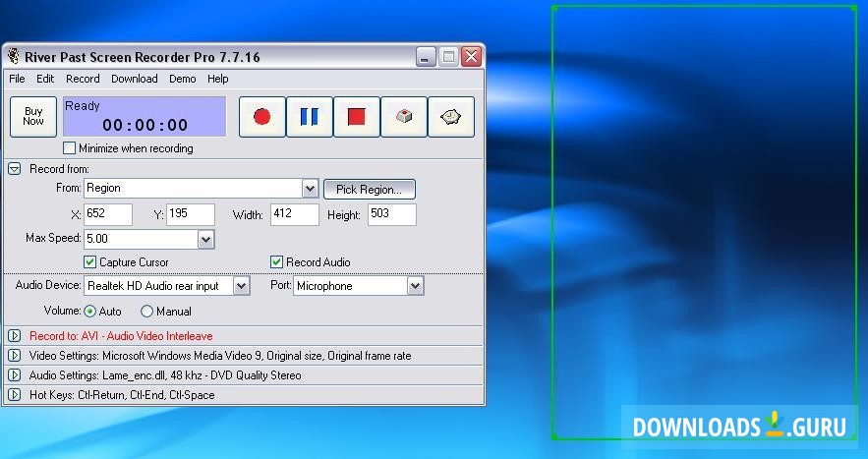Expand the Video Settings section
The height and width of the screenshot is (459, 868).
(15, 356)
